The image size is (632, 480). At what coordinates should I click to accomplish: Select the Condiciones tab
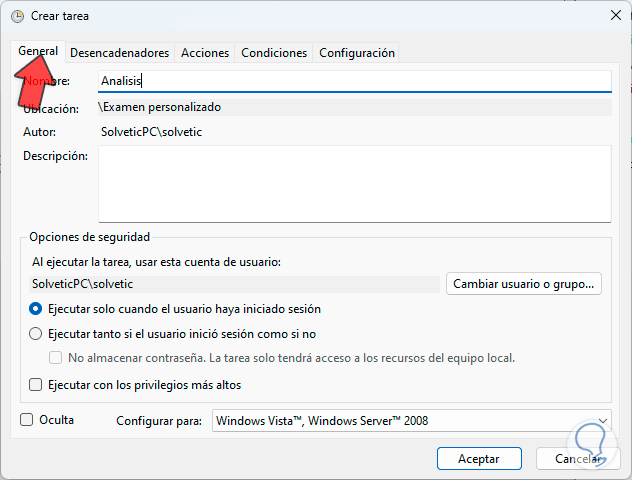274,53
